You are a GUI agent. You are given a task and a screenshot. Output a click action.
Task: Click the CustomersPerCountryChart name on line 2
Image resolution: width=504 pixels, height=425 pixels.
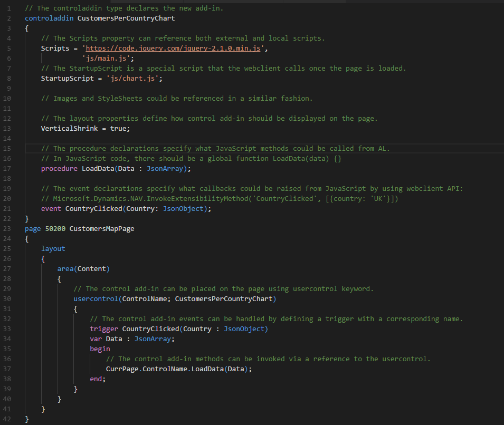click(126, 18)
